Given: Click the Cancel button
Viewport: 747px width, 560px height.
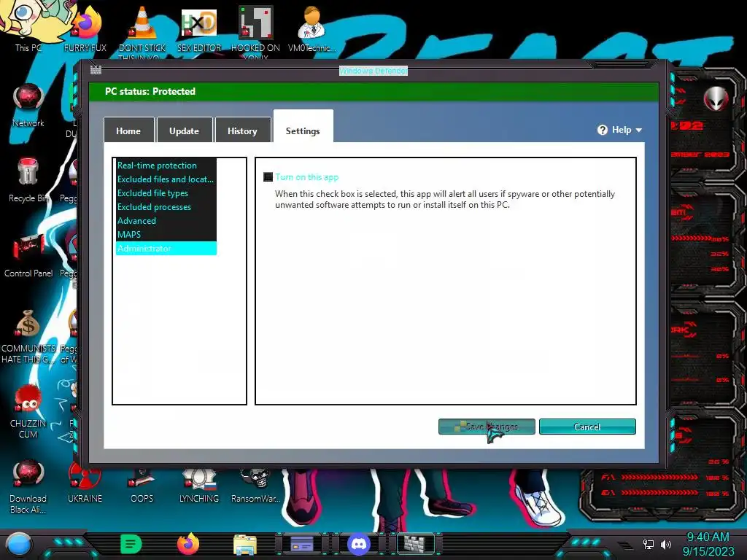Looking at the screenshot, I should (587, 427).
